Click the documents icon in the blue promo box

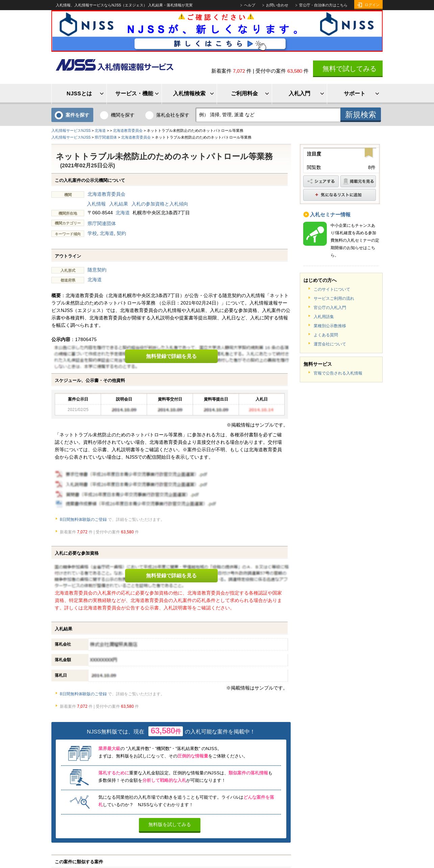coord(79,753)
